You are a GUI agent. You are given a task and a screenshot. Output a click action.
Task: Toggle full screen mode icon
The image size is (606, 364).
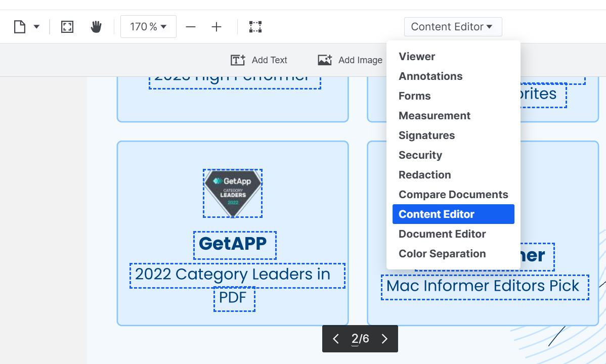[67, 27]
